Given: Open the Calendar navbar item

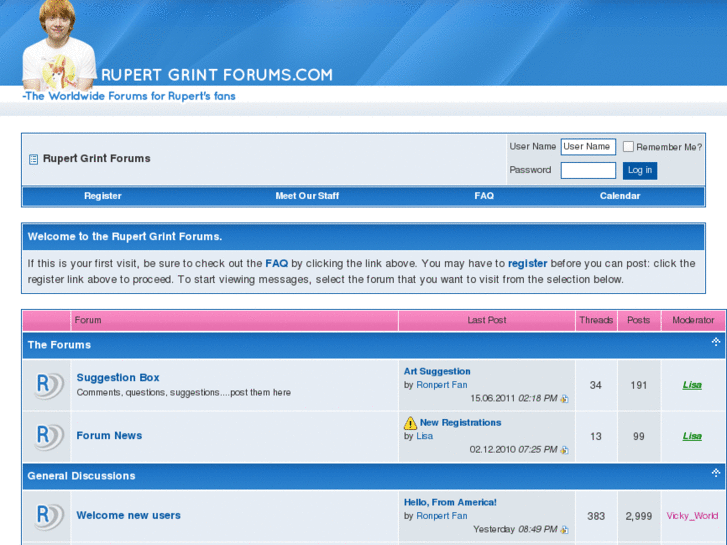Looking at the screenshot, I should tap(620, 196).
